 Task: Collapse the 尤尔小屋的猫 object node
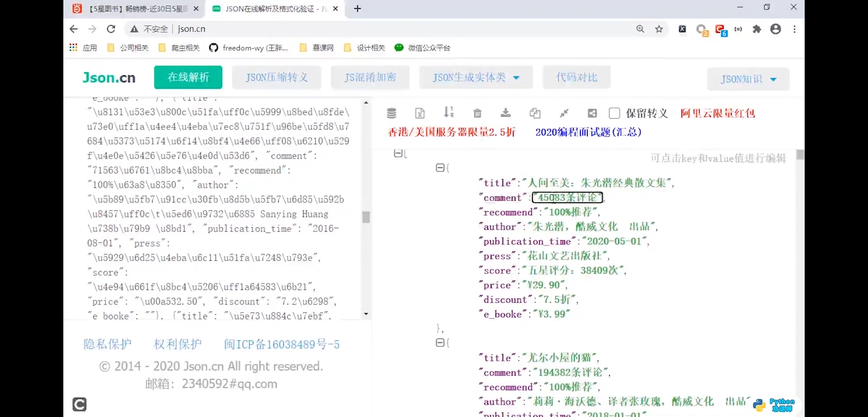pyautogui.click(x=440, y=342)
